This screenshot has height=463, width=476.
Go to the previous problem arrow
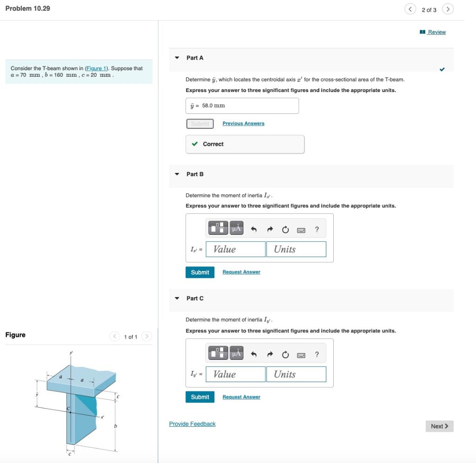(410, 9)
